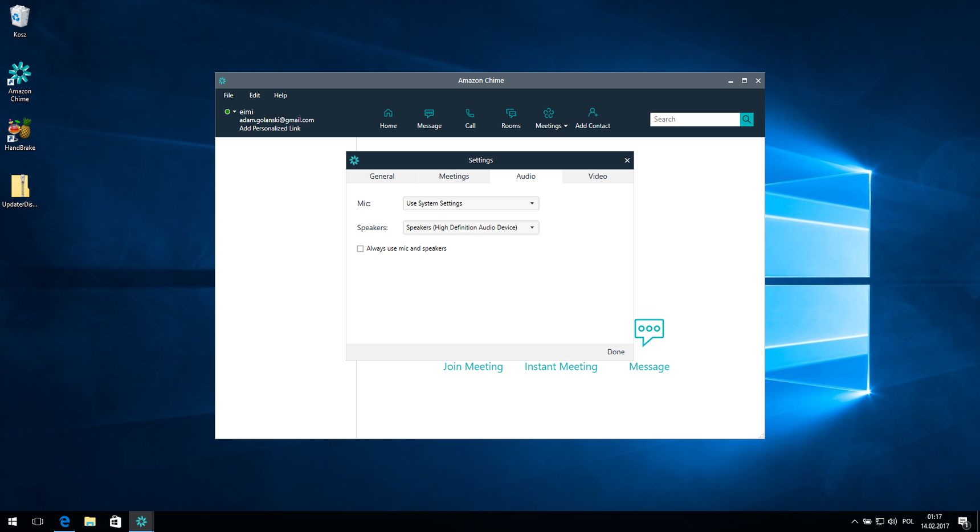Close the Settings dialog

click(x=627, y=160)
